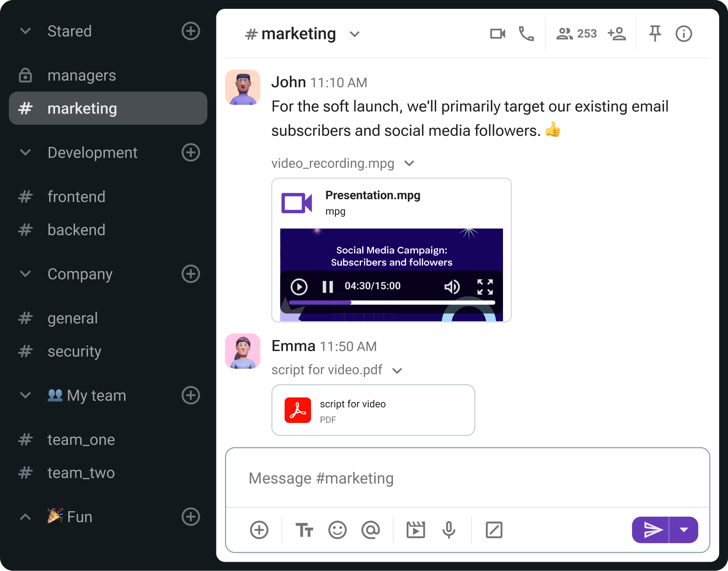Open the team_two channel
The height and width of the screenshot is (571, 728).
[108, 473]
